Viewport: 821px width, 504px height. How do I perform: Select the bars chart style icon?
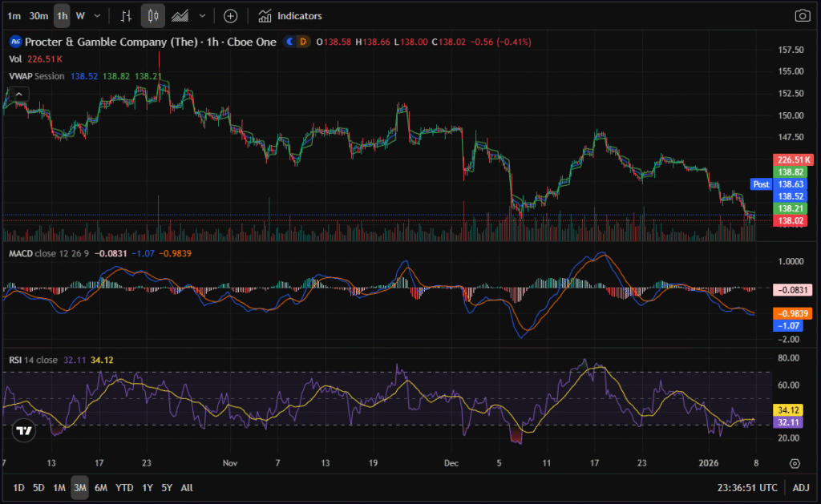coord(126,16)
